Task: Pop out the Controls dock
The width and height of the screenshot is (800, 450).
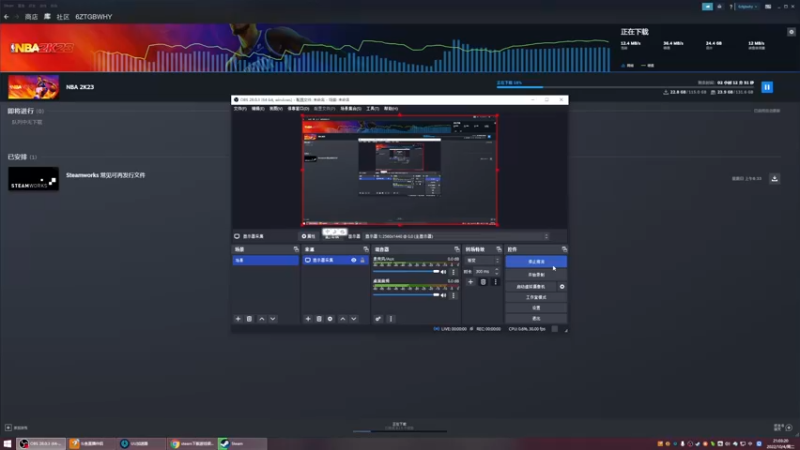Action: pyautogui.click(x=564, y=249)
